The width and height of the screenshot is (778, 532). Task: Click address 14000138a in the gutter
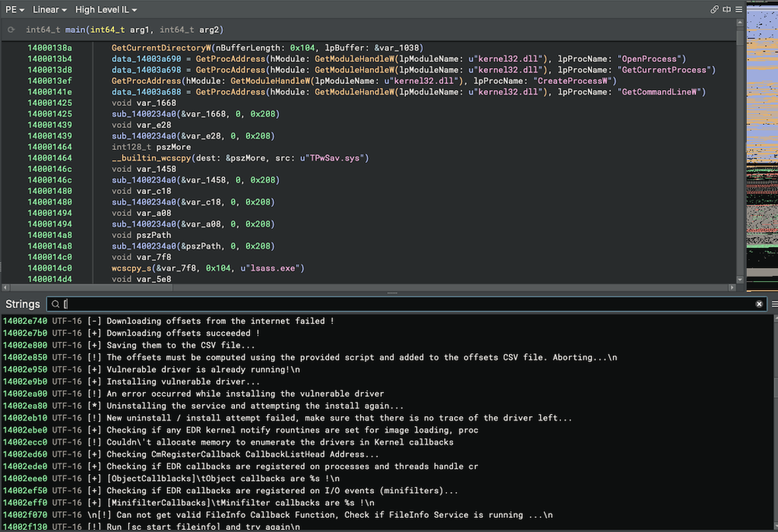pos(50,48)
